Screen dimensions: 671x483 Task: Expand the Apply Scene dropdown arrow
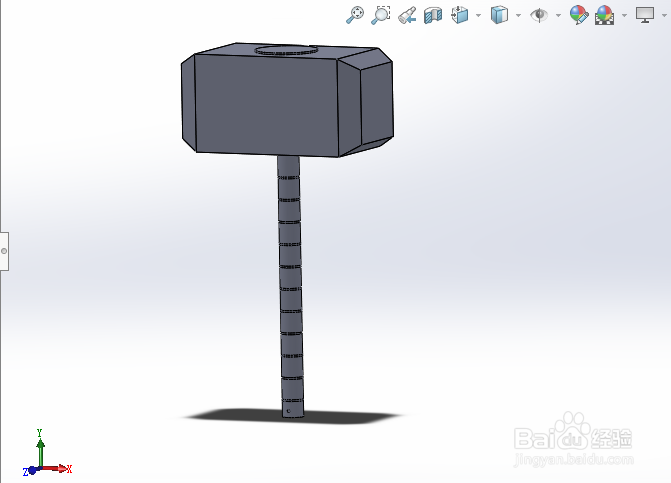tap(624, 15)
